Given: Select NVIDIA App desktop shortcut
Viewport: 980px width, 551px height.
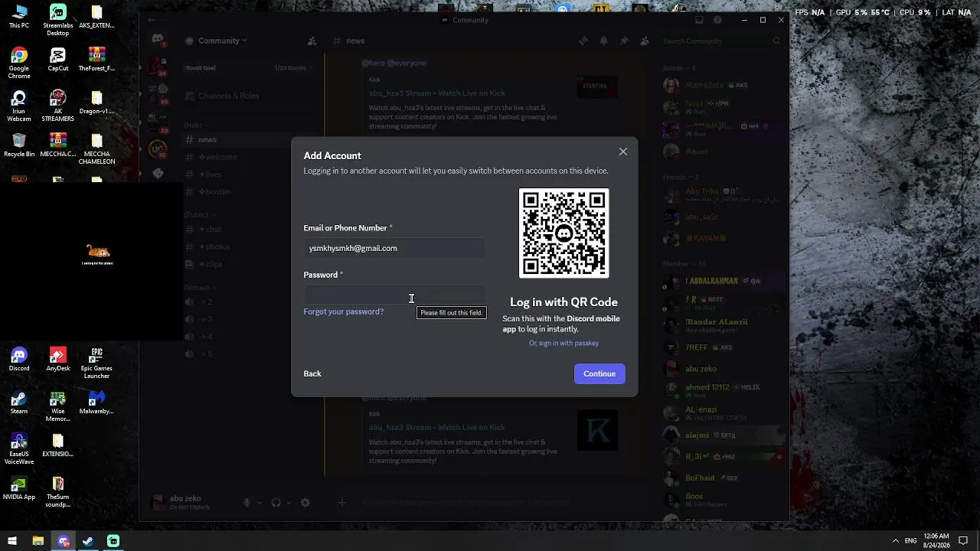Looking at the screenshot, I should (19, 488).
